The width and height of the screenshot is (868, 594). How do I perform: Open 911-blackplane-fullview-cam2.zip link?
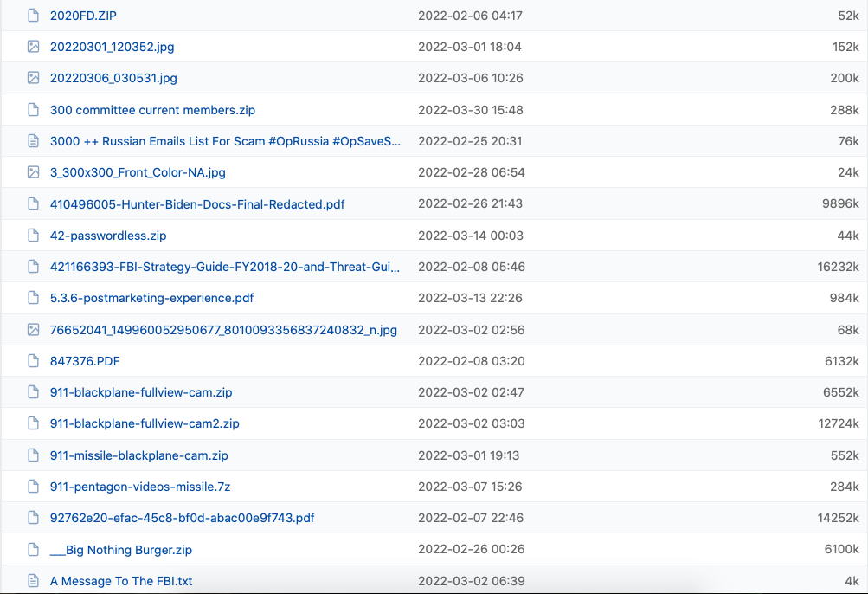click(x=145, y=423)
